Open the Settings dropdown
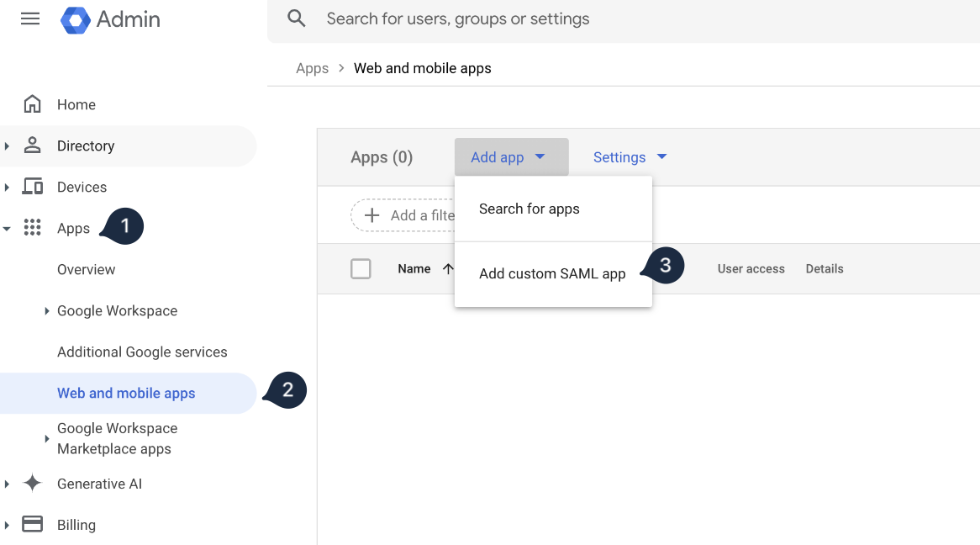The image size is (980, 545). (630, 157)
